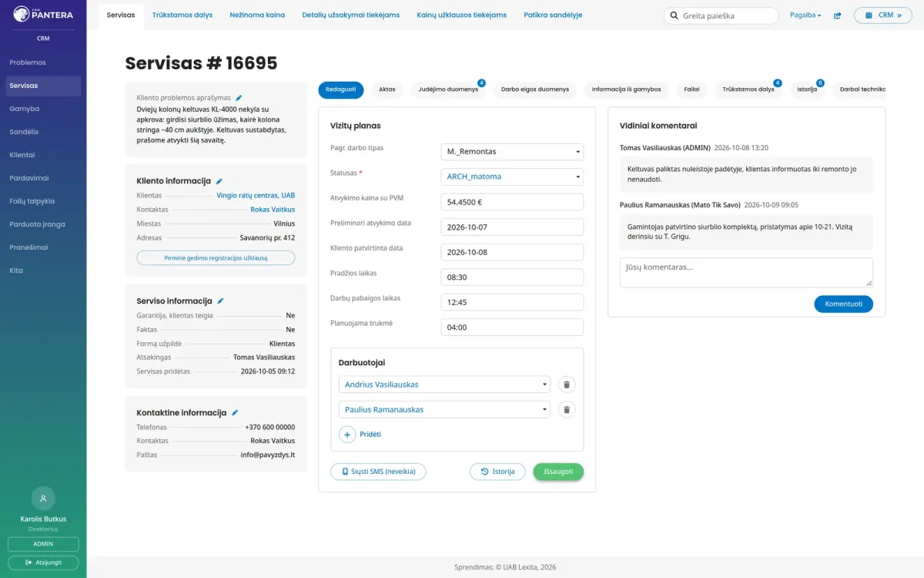Open Gamyba in the left sidebar
The height and width of the screenshot is (578, 924).
click(x=43, y=109)
